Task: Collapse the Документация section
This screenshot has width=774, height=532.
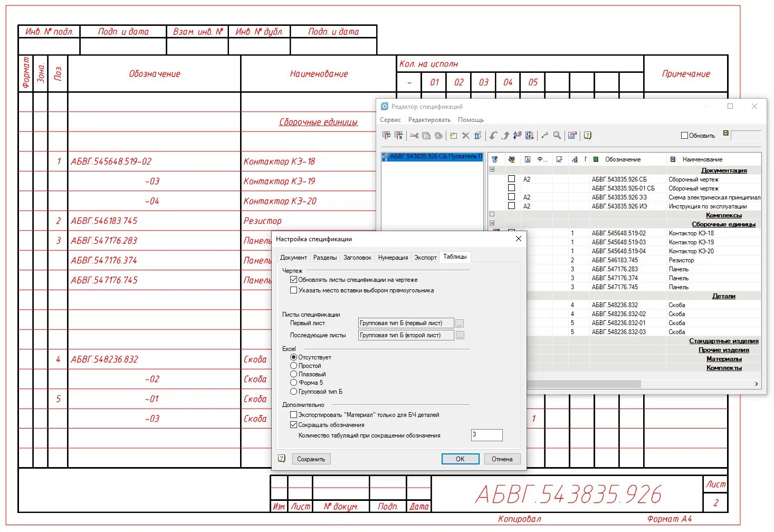Action: tap(492, 170)
